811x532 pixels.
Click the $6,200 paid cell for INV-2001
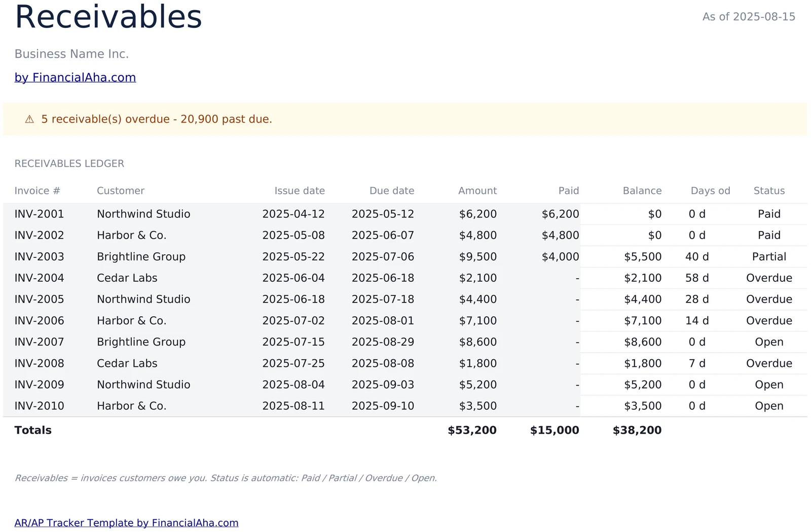click(560, 214)
